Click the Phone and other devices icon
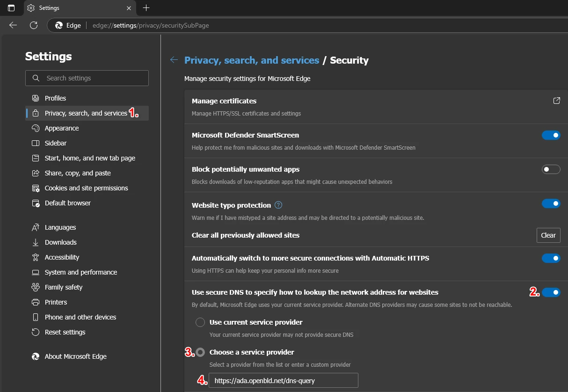This screenshot has height=392, width=568. [36, 317]
